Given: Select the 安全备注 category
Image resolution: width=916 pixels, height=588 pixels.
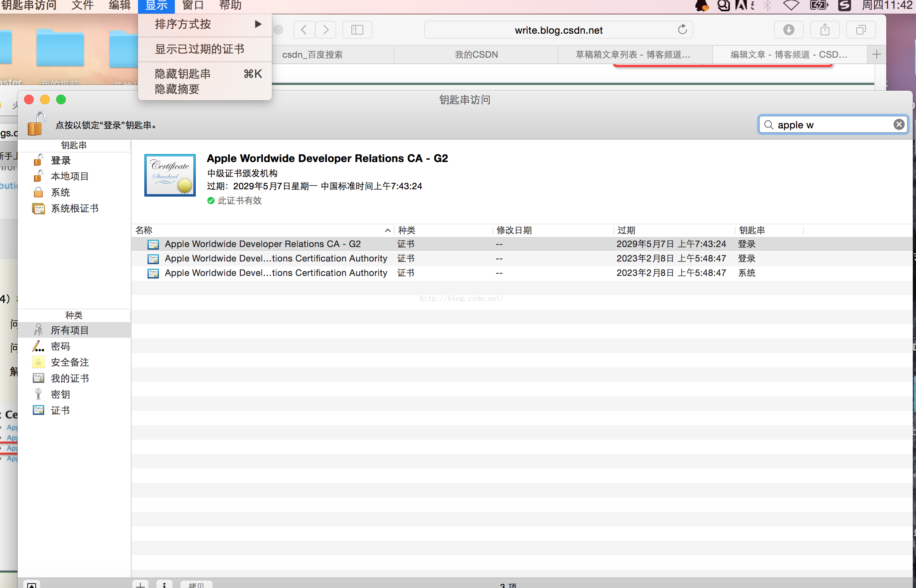Looking at the screenshot, I should pos(74,362).
